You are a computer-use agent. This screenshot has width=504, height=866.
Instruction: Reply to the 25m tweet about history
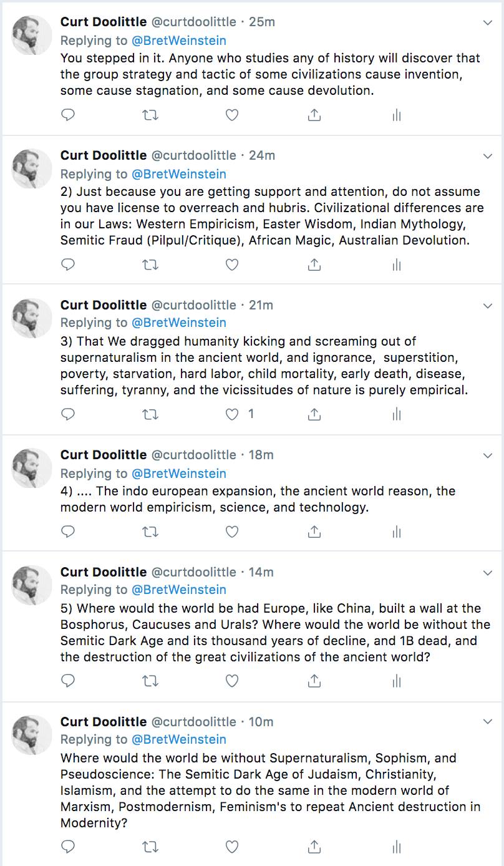69,115
